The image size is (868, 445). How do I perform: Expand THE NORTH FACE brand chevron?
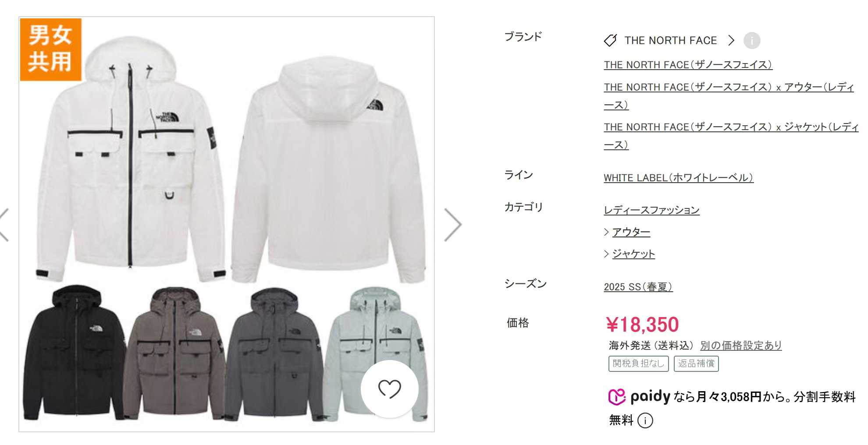point(731,40)
